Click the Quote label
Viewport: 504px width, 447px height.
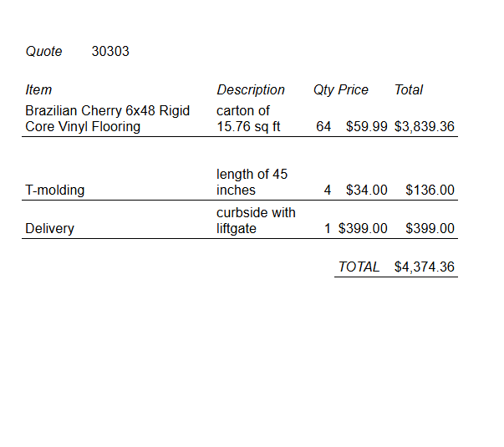43,52
